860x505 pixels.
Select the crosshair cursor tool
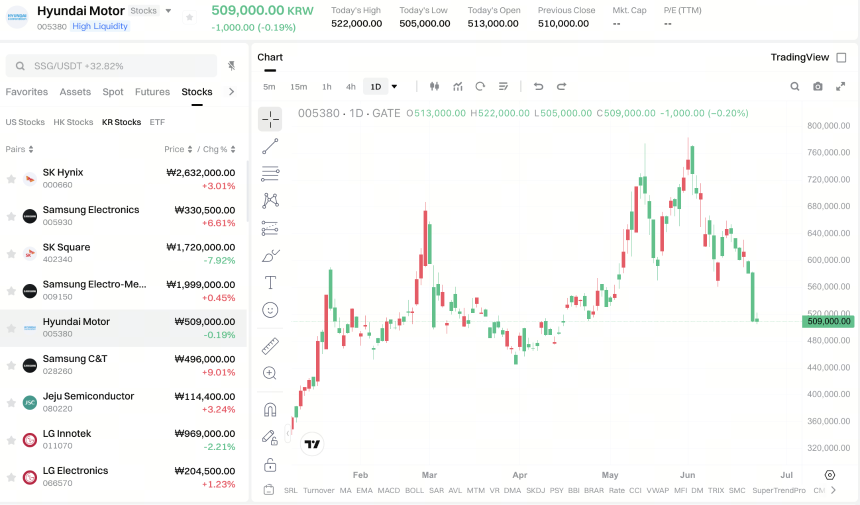coord(270,119)
